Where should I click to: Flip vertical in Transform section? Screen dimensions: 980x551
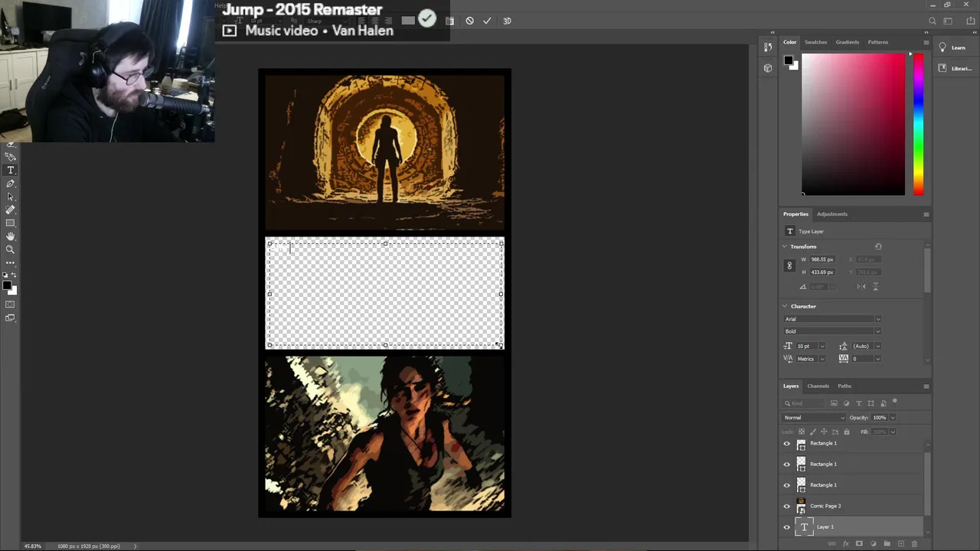tap(875, 286)
